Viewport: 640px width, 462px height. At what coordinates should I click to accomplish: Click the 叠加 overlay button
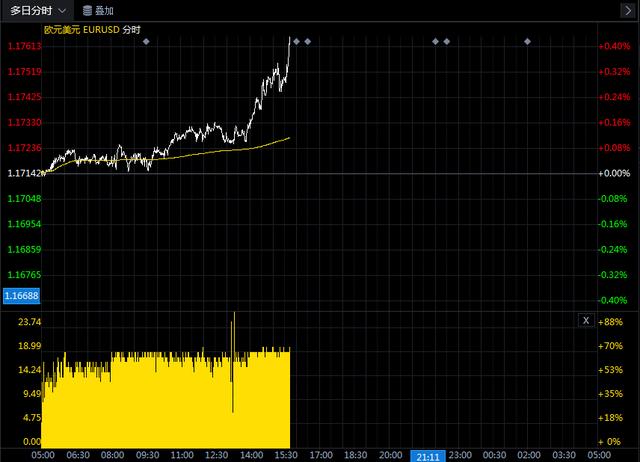point(105,10)
